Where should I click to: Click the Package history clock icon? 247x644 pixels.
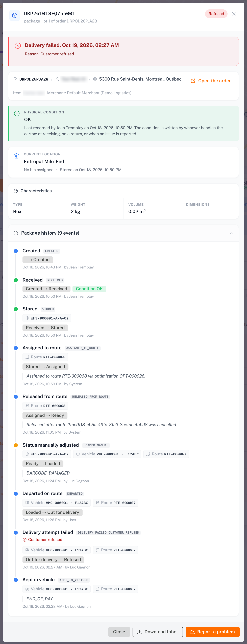coord(16,233)
